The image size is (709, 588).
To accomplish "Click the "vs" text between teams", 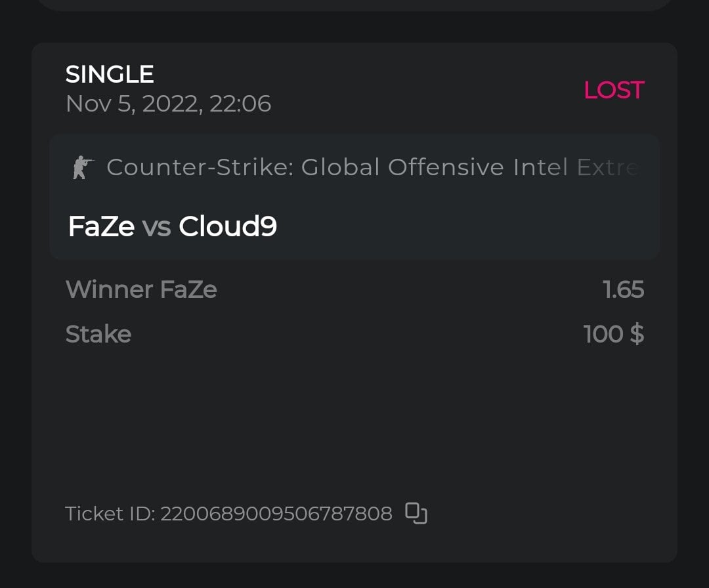I will point(156,228).
